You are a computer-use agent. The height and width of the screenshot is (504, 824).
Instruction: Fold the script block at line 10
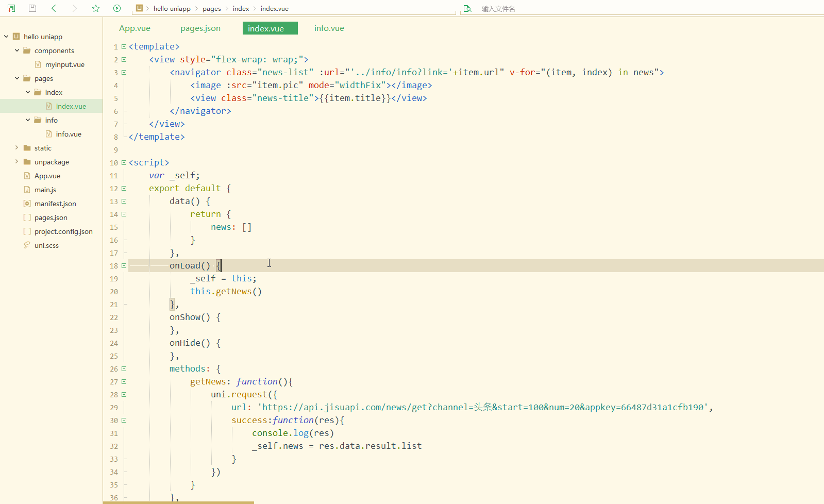click(124, 163)
